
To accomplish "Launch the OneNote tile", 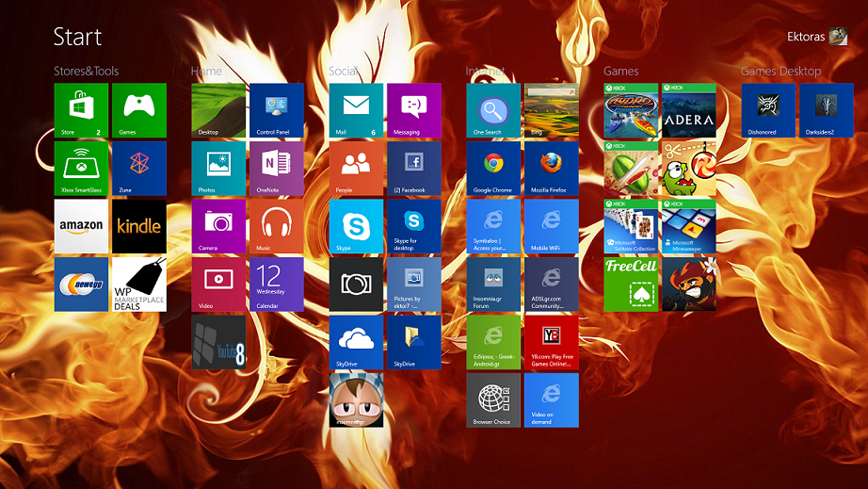I will point(276,169).
